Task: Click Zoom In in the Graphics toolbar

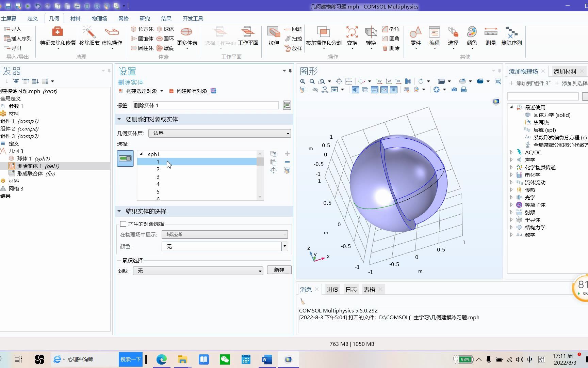Action: 303,81
